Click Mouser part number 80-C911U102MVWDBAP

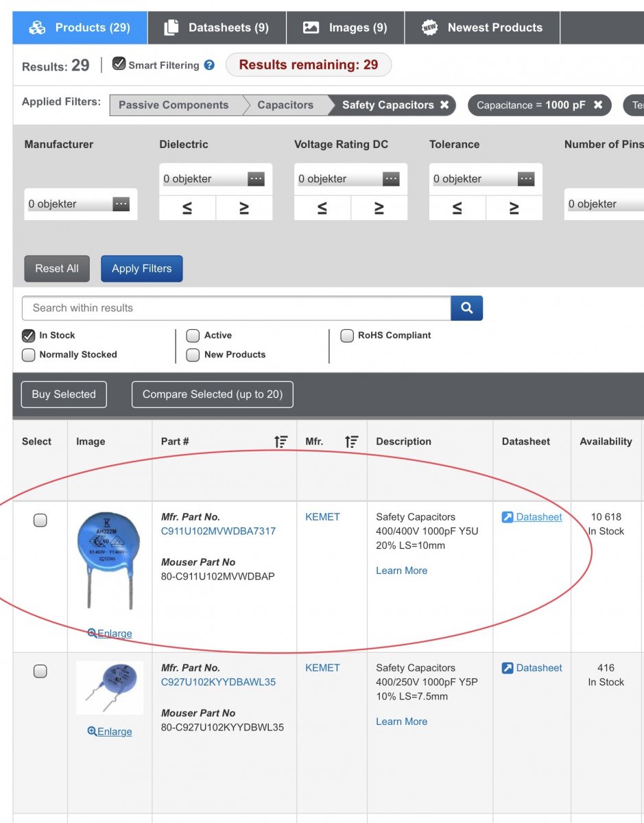(x=218, y=576)
